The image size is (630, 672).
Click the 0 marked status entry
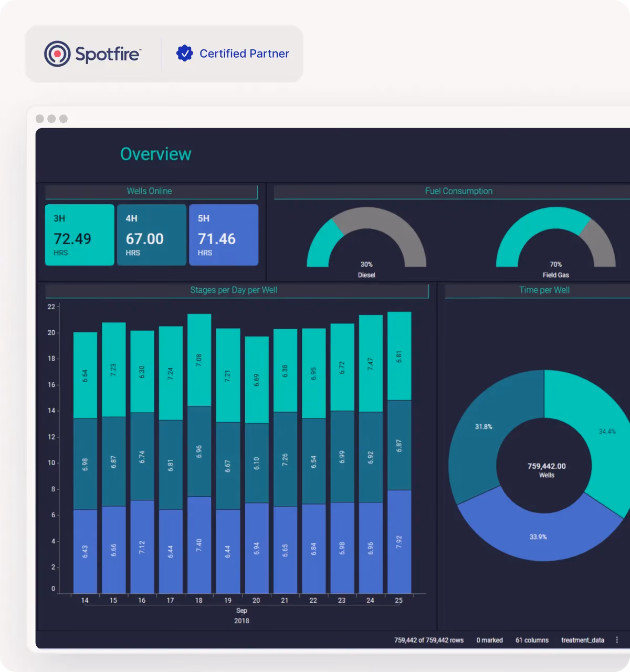click(x=489, y=640)
